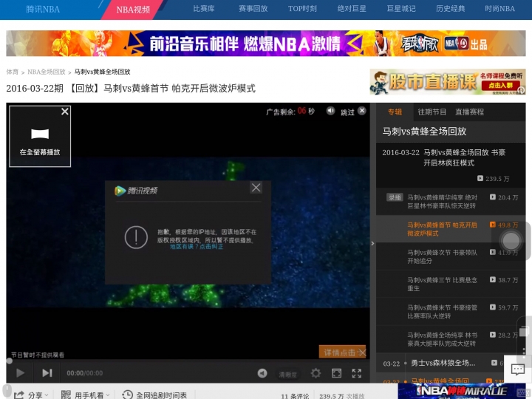Open the 赛事回放 menu item
Viewport: 532px width, 399px height.
[253, 9]
